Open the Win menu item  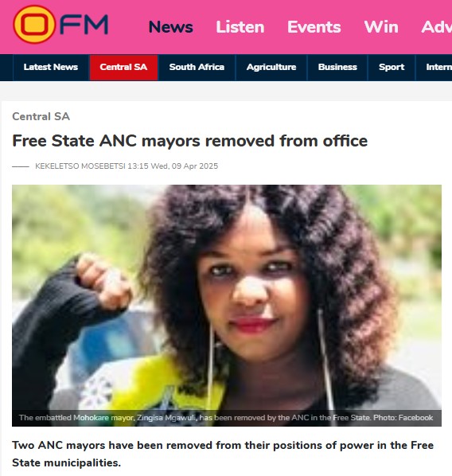point(381,27)
